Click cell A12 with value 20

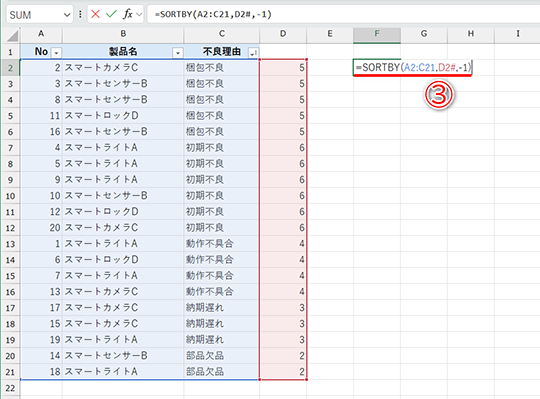point(41,228)
